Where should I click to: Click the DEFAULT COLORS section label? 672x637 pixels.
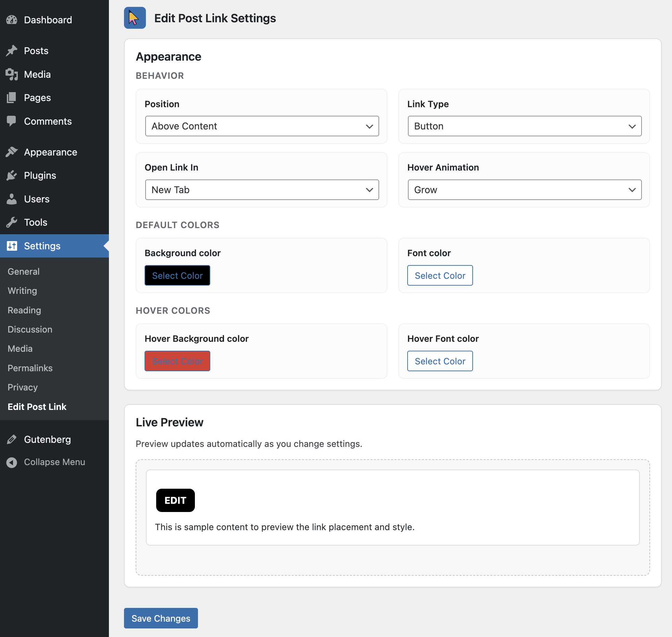pyautogui.click(x=178, y=225)
